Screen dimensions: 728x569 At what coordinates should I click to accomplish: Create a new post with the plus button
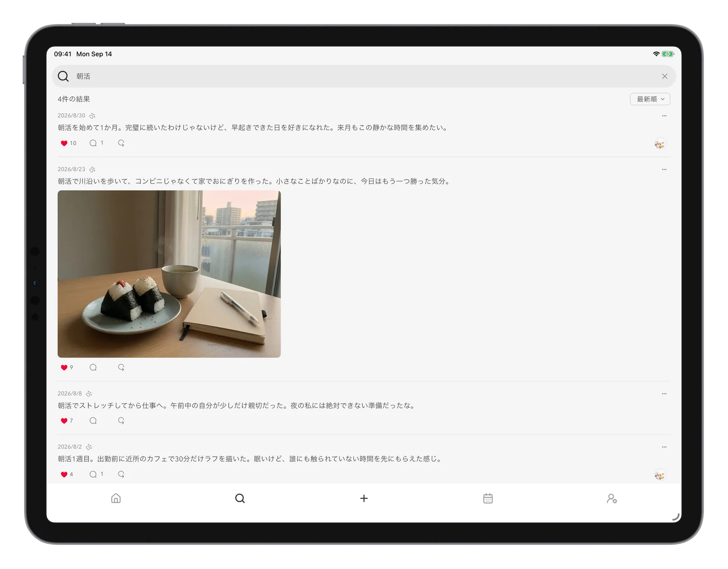[364, 499]
